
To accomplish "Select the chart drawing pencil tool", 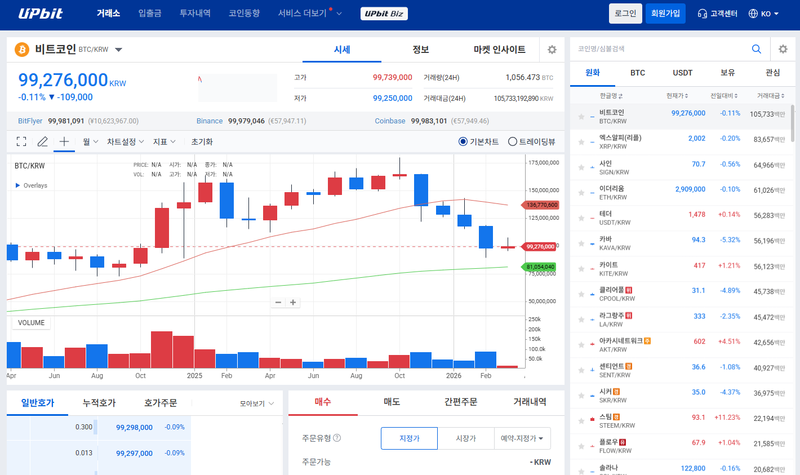I will pyautogui.click(x=43, y=142).
